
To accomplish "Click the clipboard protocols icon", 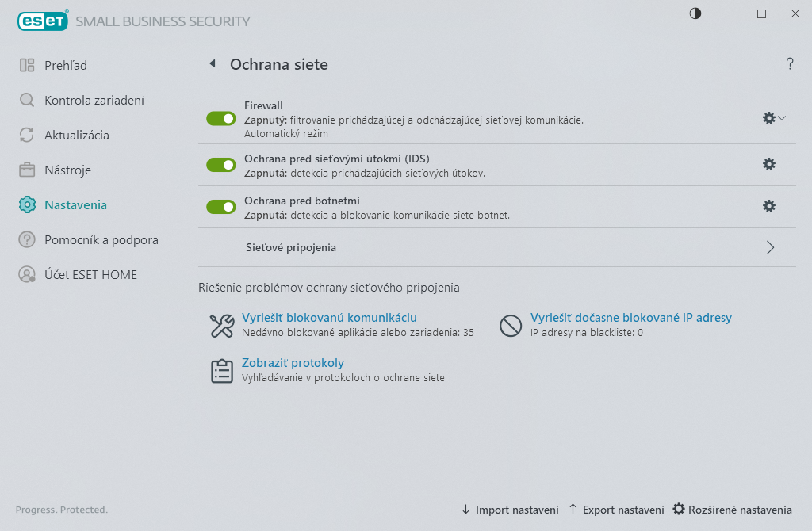I will (x=222, y=371).
